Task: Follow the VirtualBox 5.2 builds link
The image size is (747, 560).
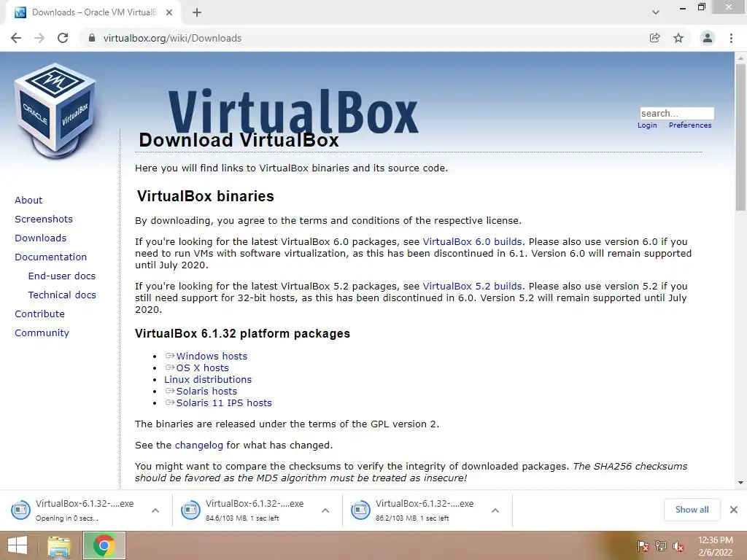Action: [472, 287]
